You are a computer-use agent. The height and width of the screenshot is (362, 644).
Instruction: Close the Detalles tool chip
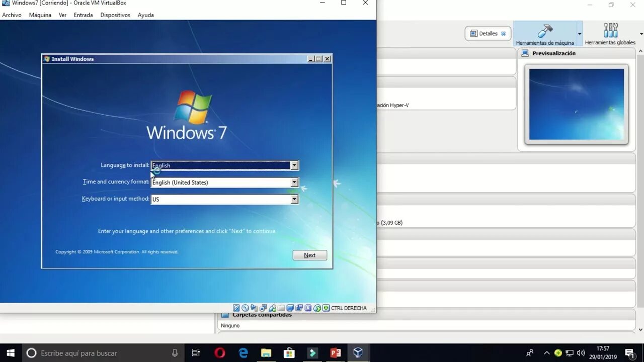[x=503, y=34]
